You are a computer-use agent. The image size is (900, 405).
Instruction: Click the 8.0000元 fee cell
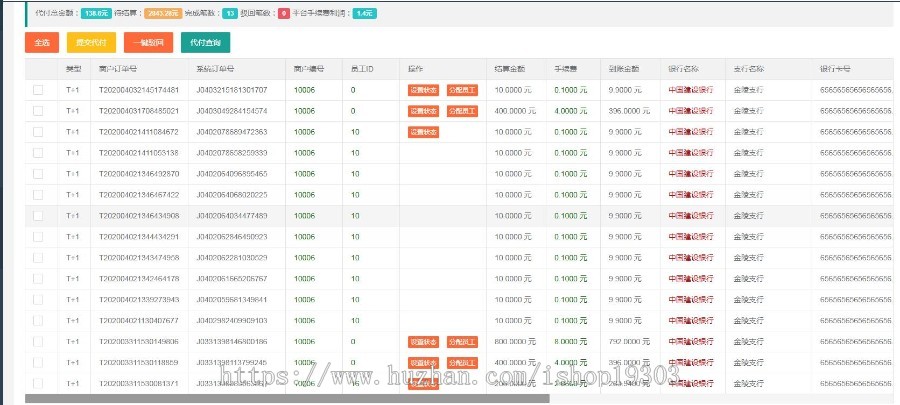click(571, 342)
